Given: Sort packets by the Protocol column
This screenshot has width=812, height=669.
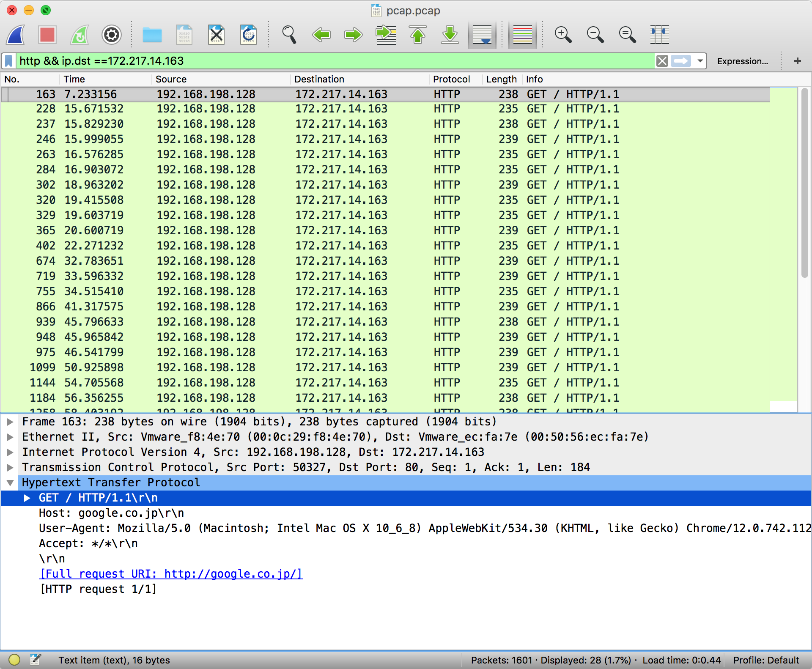Looking at the screenshot, I should pos(452,79).
